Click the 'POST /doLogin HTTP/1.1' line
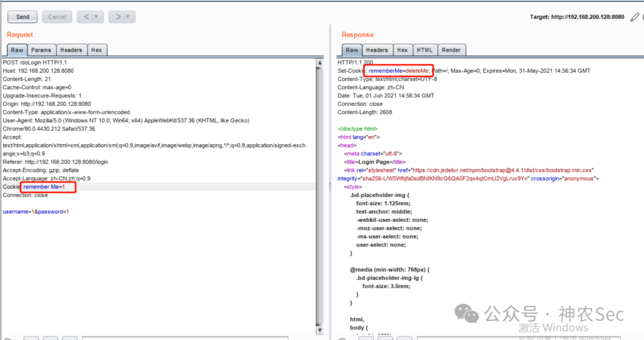The width and height of the screenshot is (644, 340). (x=35, y=63)
